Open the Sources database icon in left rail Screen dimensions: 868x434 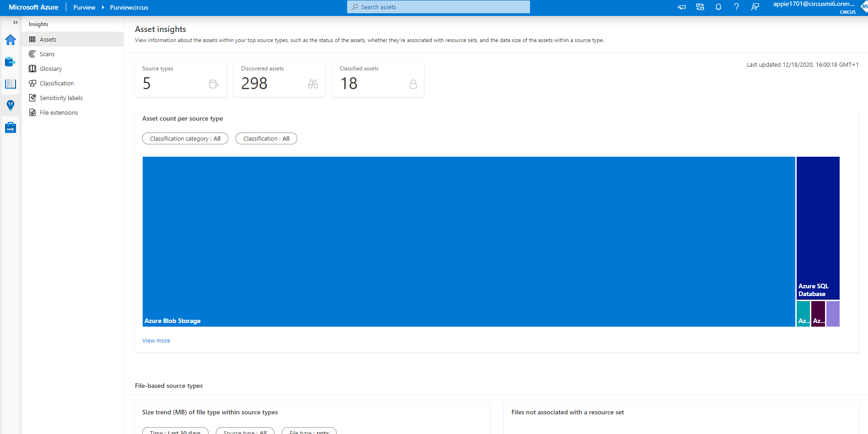click(11, 62)
